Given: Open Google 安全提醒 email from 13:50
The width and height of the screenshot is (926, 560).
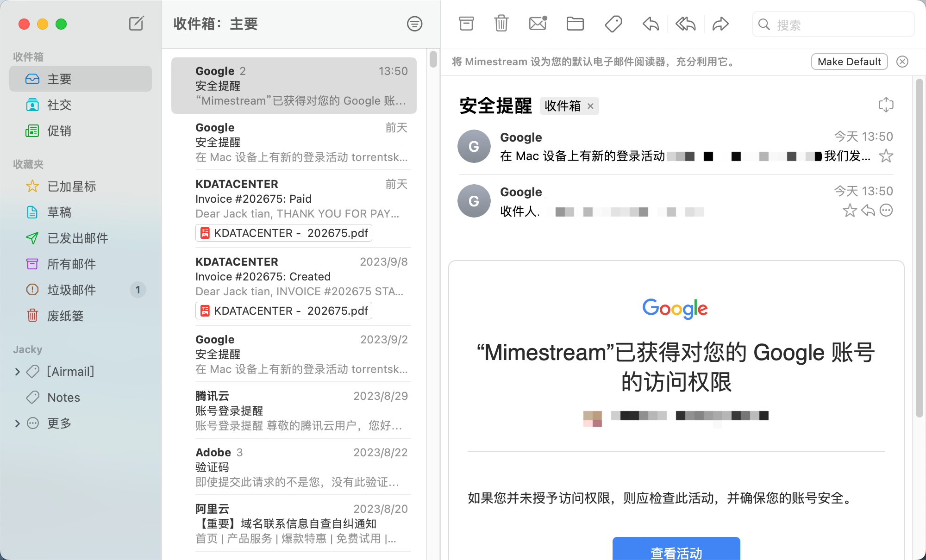Looking at the screenshot, I should [x=294, y=86].
